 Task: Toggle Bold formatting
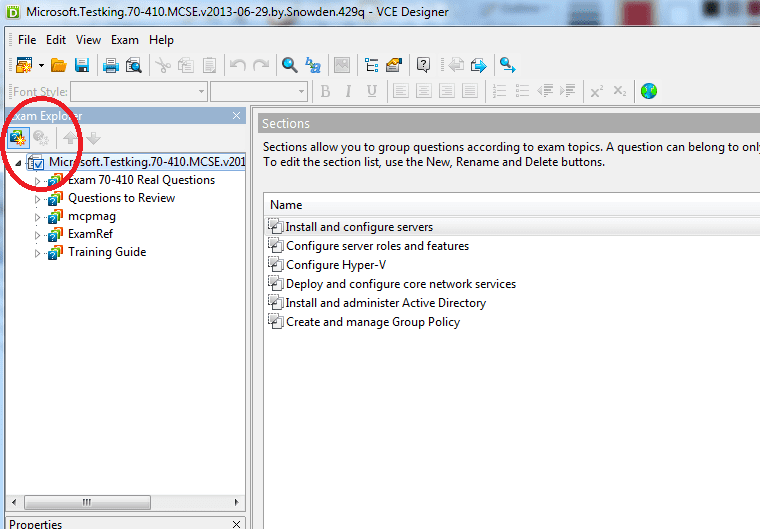click(x=325, y=91)
